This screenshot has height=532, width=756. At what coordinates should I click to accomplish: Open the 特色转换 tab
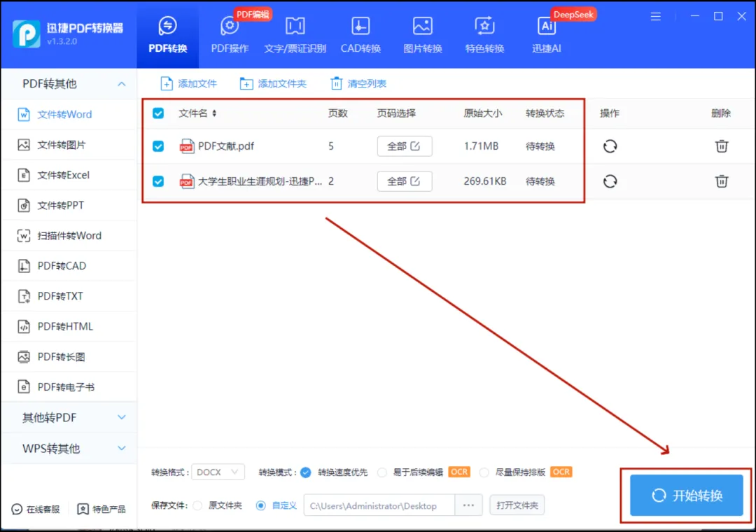point(484,35)
